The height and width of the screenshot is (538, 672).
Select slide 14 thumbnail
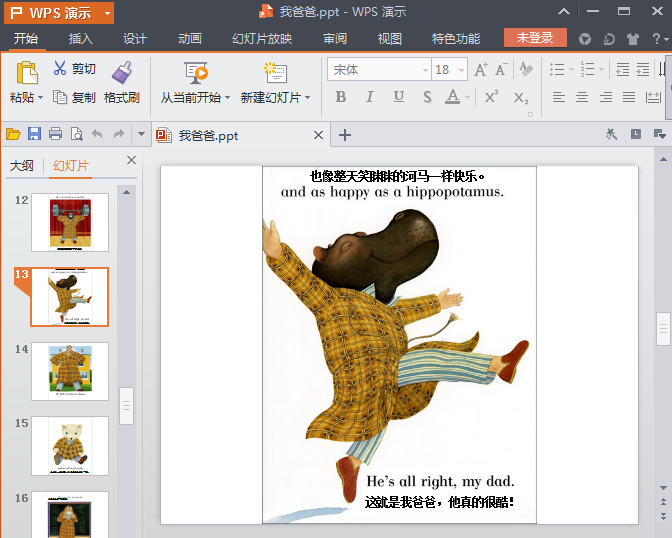(x=69, y=371)
